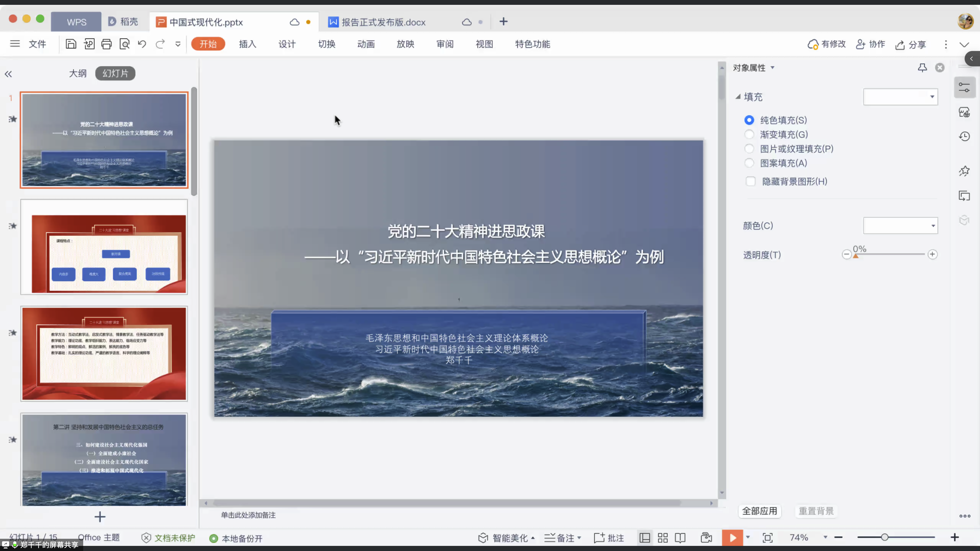980x551 pixels.
Task: Start slideshow with the orange play button
Action: click(732, 538)
